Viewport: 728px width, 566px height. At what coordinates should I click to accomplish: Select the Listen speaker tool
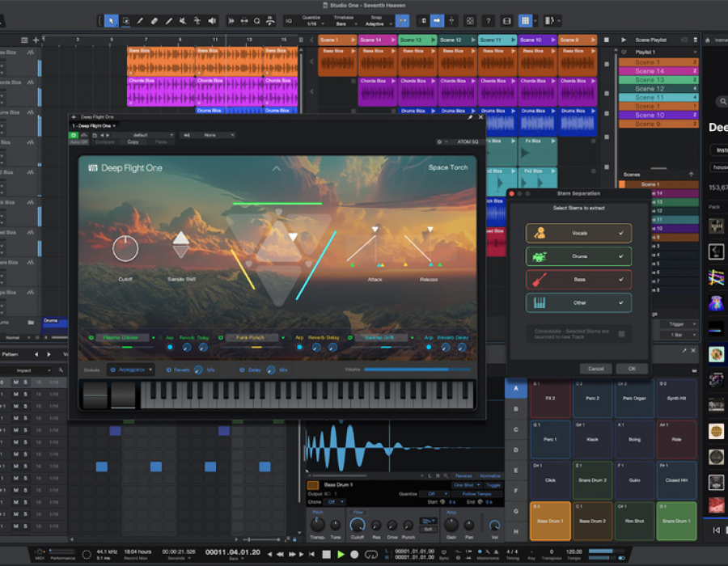point(212,20)
